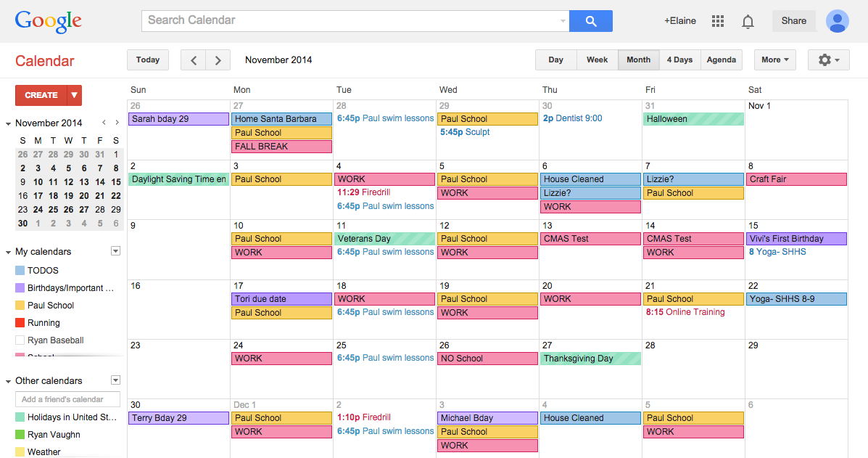Open CMAS Test event on the 13th
The width and height of the screenshot is (868, 458).
(x=590, y=239)
